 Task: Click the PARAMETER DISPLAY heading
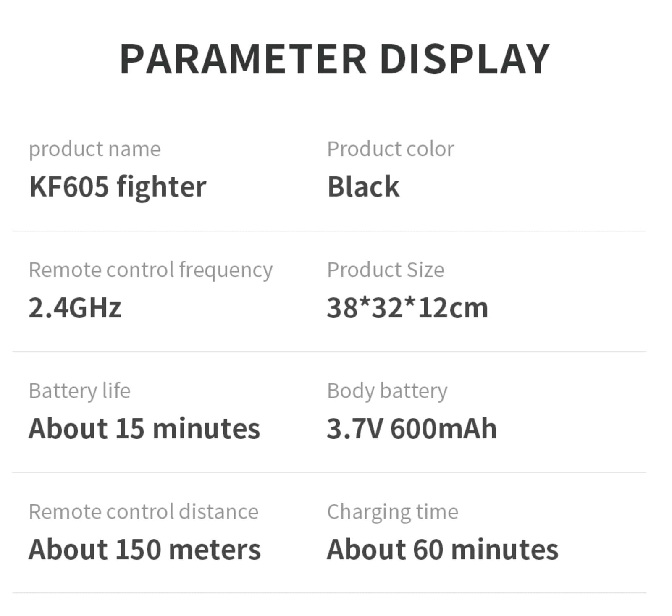point(334,59)
